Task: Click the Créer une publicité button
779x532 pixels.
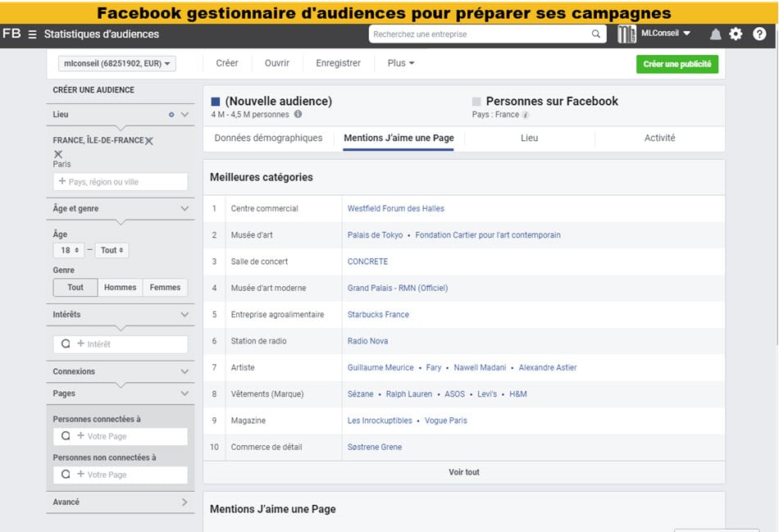Action: pyautogui.click(x=677, y=64)
